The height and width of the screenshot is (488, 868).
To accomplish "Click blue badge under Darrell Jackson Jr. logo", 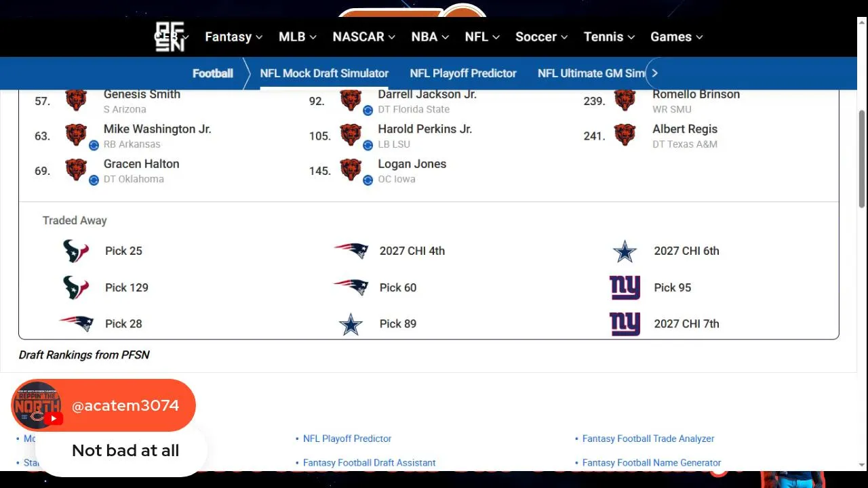I will coord(368,110).
